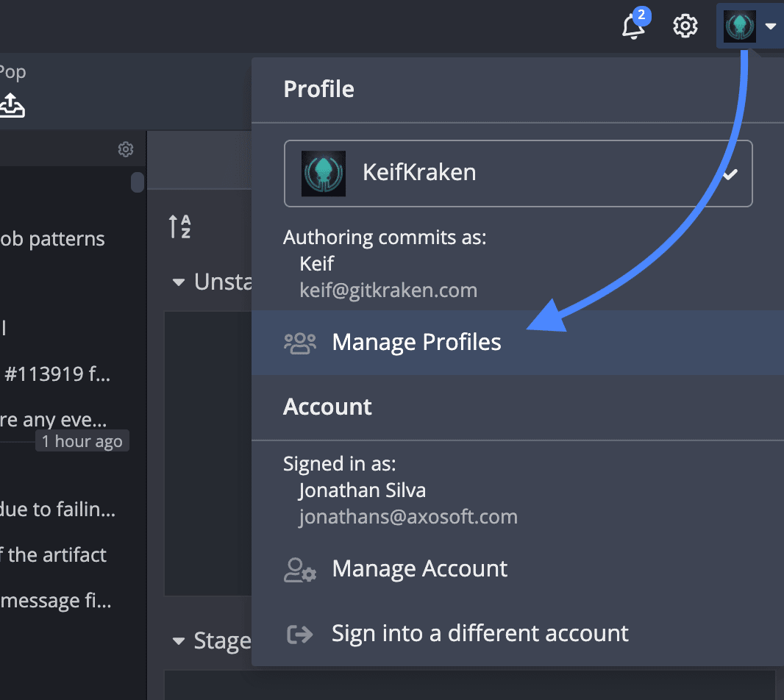Click the Kraken avatar in the top bar
Image resolution: width=784 pixels, height=700 pixels.
point(739,26)
